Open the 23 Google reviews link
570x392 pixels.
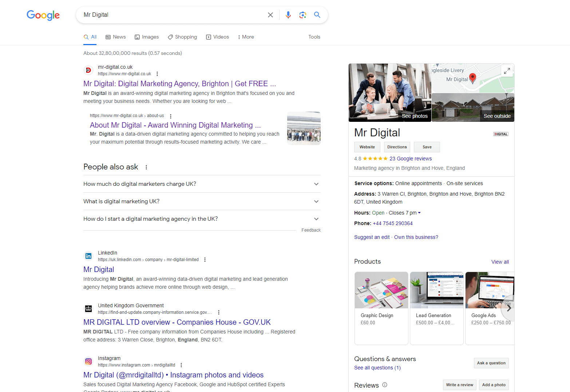411,158
